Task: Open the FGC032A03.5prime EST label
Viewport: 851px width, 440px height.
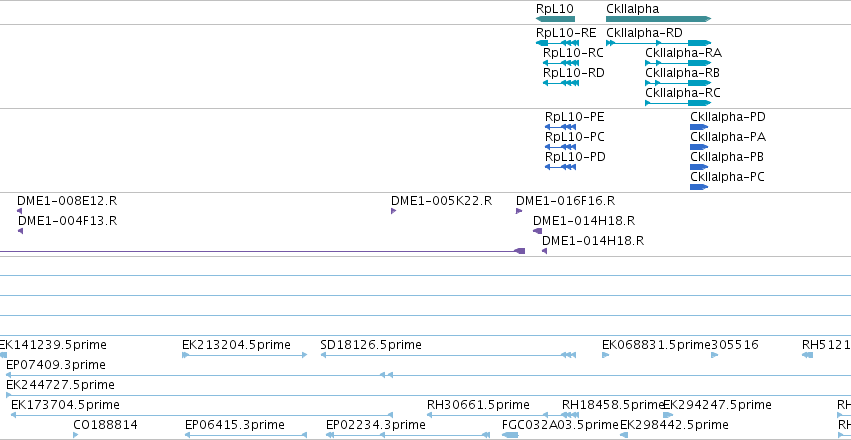Action: point(561,425)
